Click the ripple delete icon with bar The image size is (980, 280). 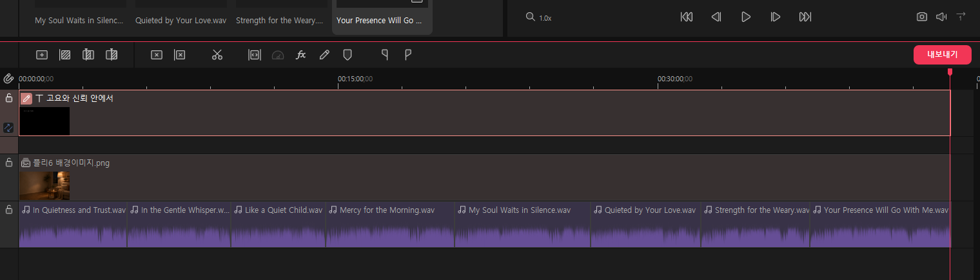point(180,55)
